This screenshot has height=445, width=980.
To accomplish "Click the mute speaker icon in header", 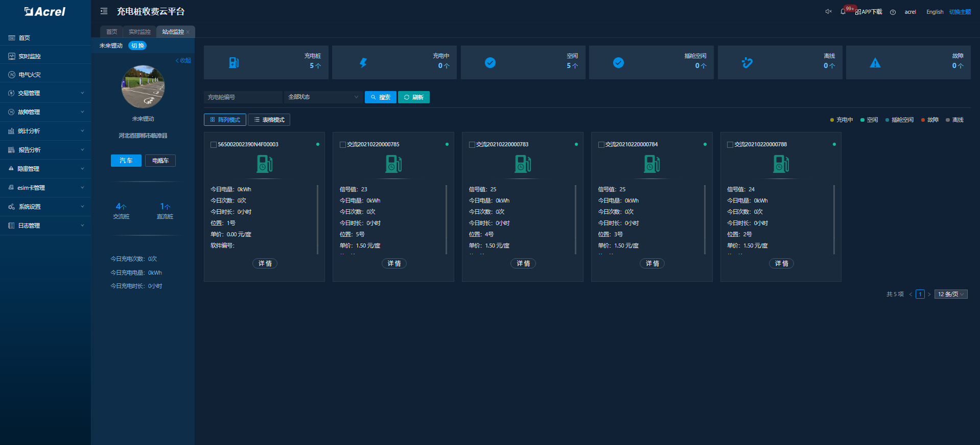I will coord(828,12).
